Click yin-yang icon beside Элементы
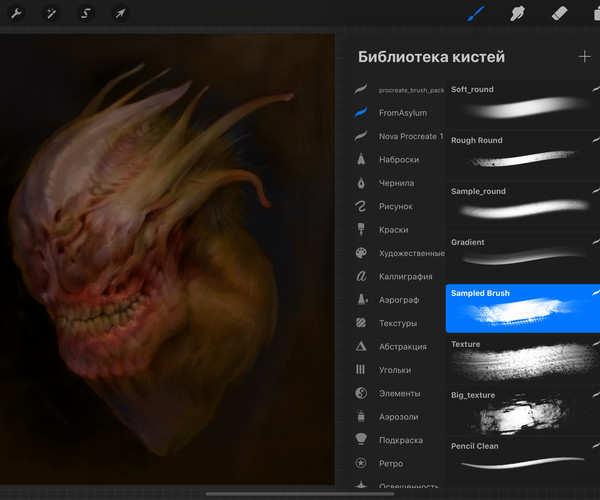This screenshot has width=600, height=500. tap(361, 393)
